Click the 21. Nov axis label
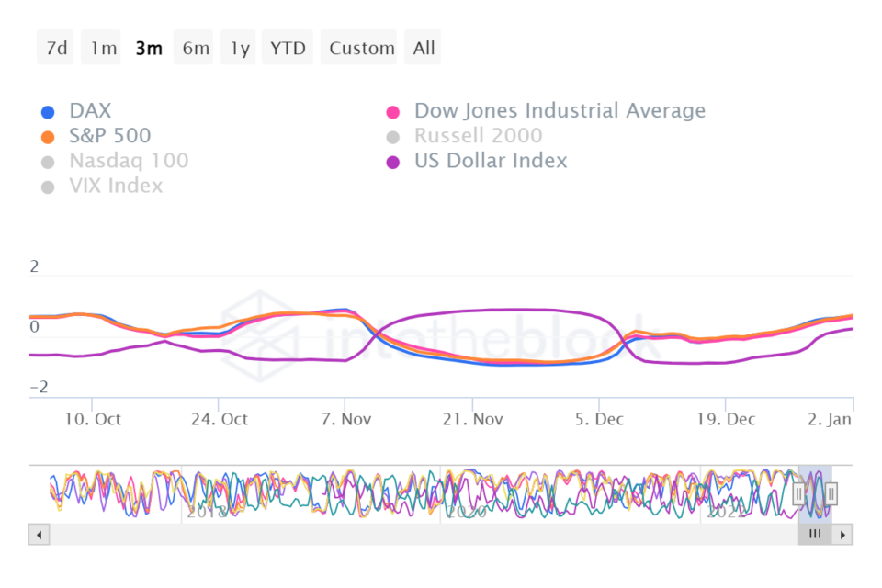The width and height of the screenshot is (882, 588). (472, 419)
